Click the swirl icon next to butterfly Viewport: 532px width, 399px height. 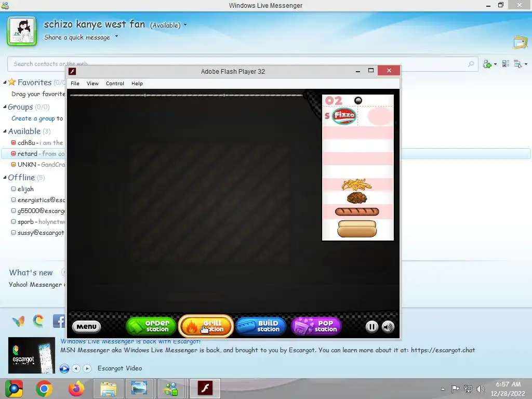pyautogui.click(x=38, y=321)
